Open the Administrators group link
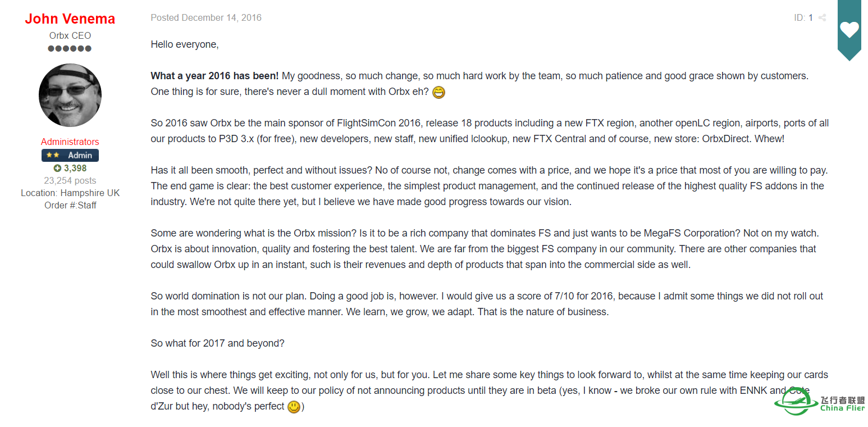 70,142
